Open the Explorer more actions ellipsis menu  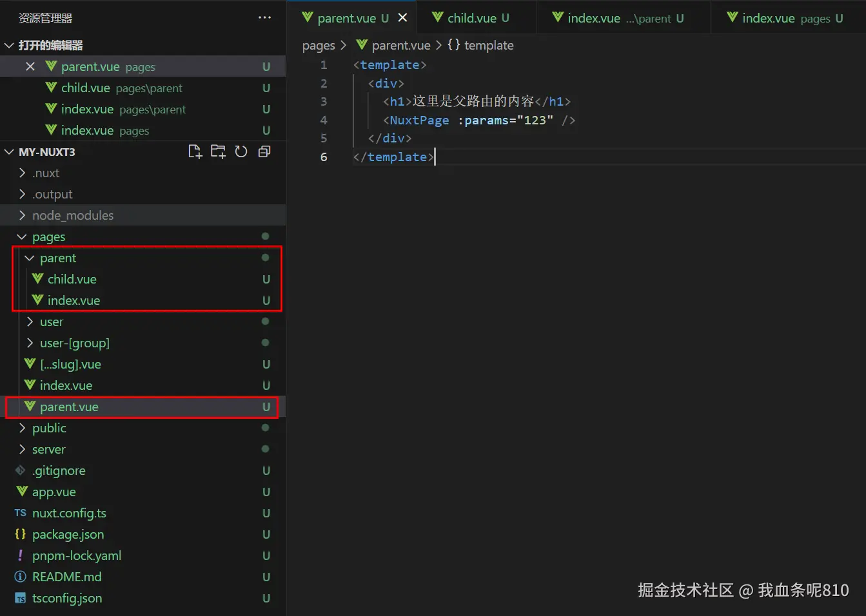pos(264,17)
